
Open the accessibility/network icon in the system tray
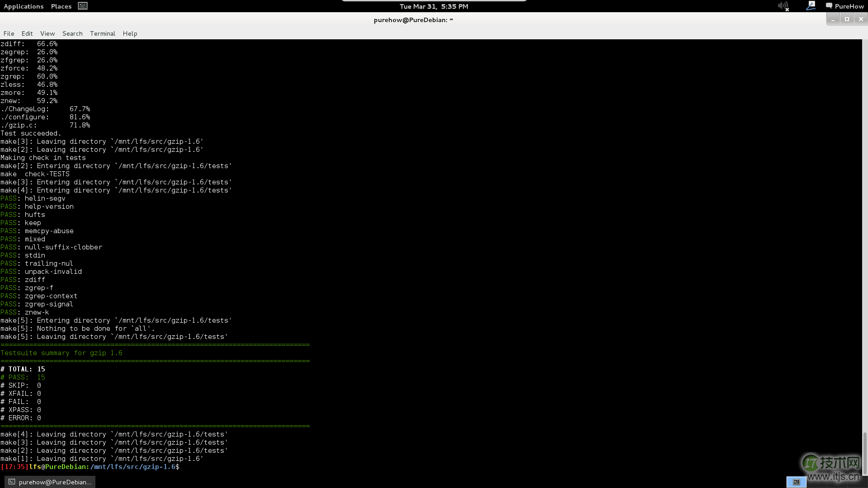[811, 6]
